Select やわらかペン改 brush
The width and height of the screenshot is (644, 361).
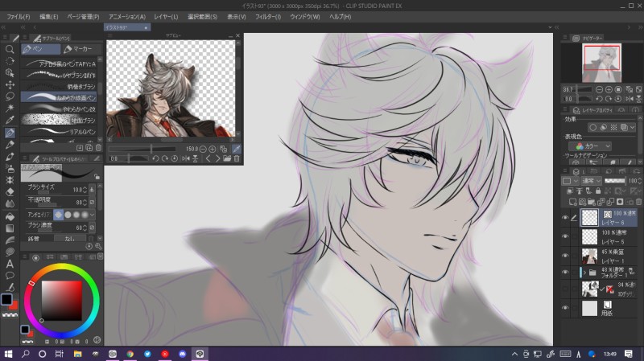(59, 109)
